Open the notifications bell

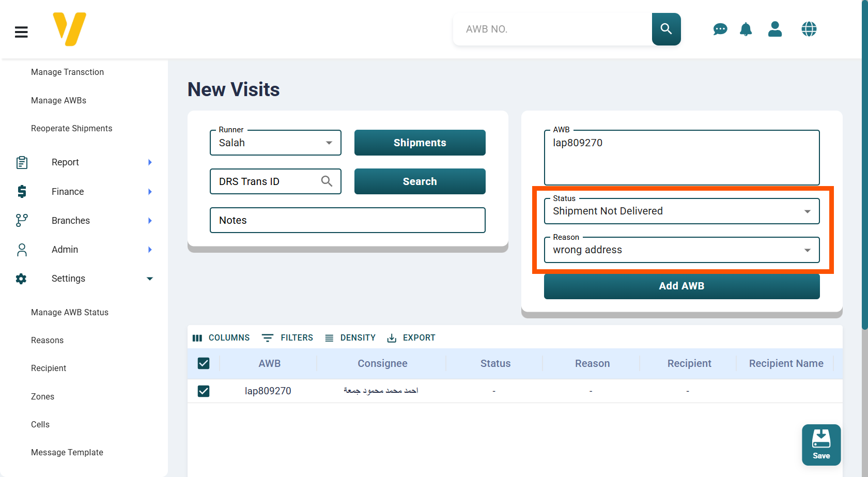tap(746, 29)
